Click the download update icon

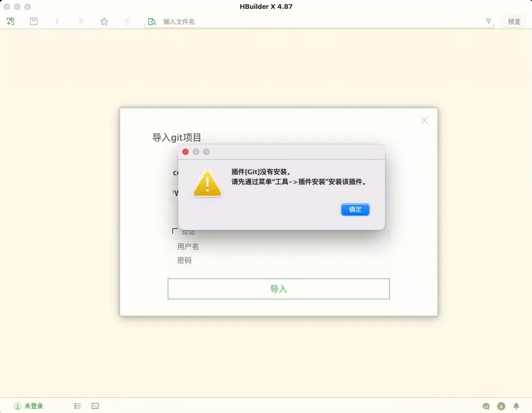click(x=501, y=406)
